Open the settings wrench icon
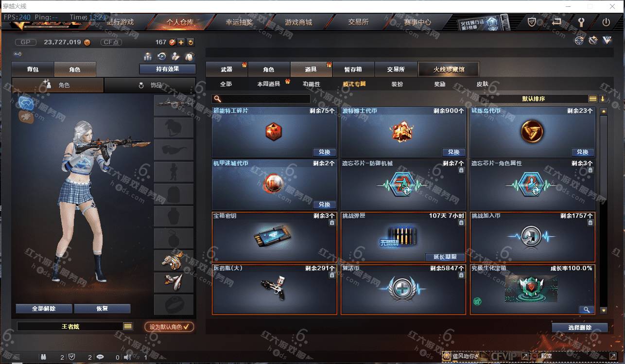 click(581, 22)
